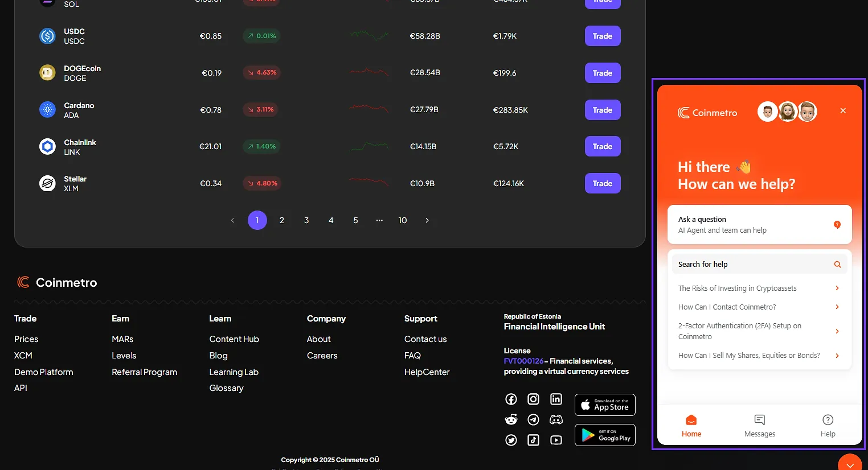The height and width of the screenshot is (470, 868).
Task: Click the Cardano coin icon
Action: tap(47, 110)
